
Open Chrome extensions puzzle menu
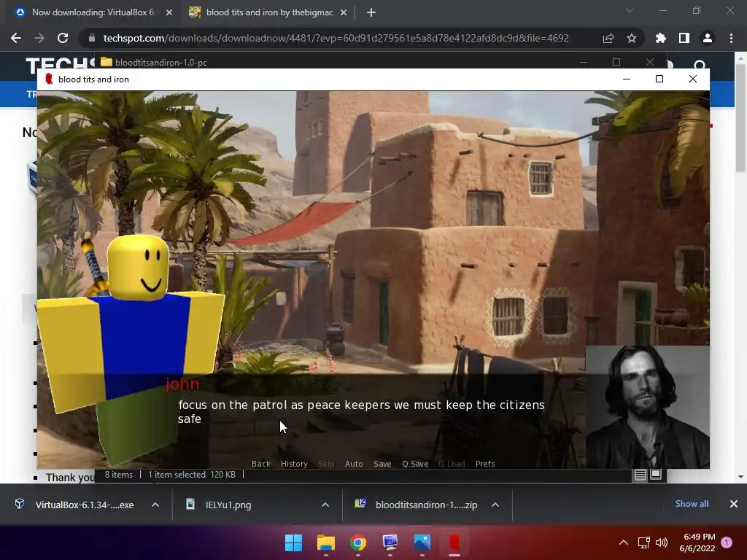tap(661, 38)
